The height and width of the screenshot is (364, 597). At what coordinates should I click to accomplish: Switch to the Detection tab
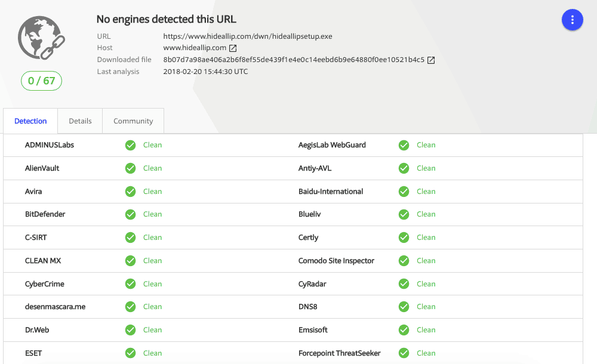click(x=30, y=121)
